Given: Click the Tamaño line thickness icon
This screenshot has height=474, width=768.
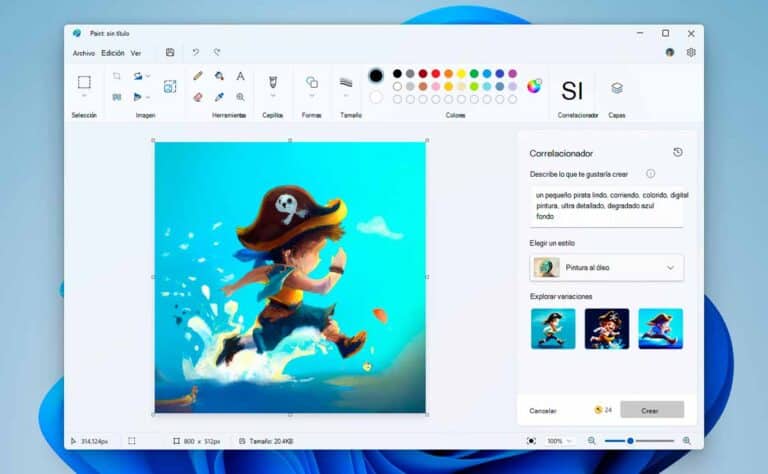Looking at the screenshot, I should 346,82.
